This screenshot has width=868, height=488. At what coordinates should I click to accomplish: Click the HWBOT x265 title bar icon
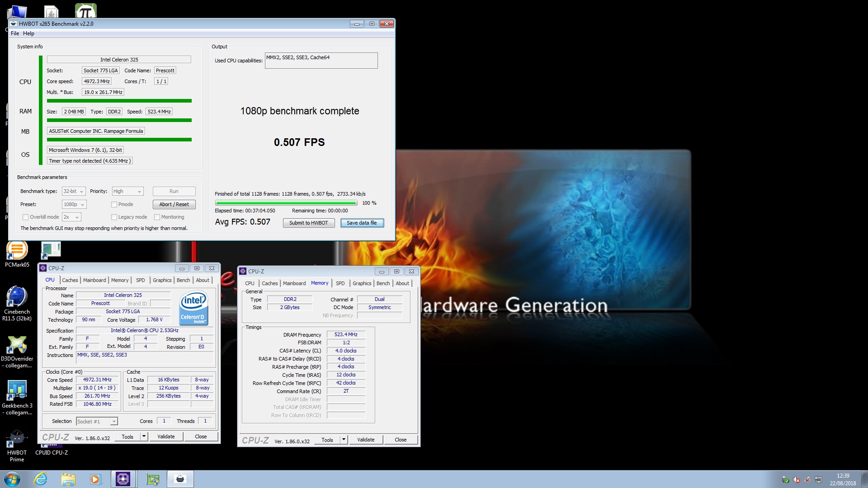coord(14,23)
